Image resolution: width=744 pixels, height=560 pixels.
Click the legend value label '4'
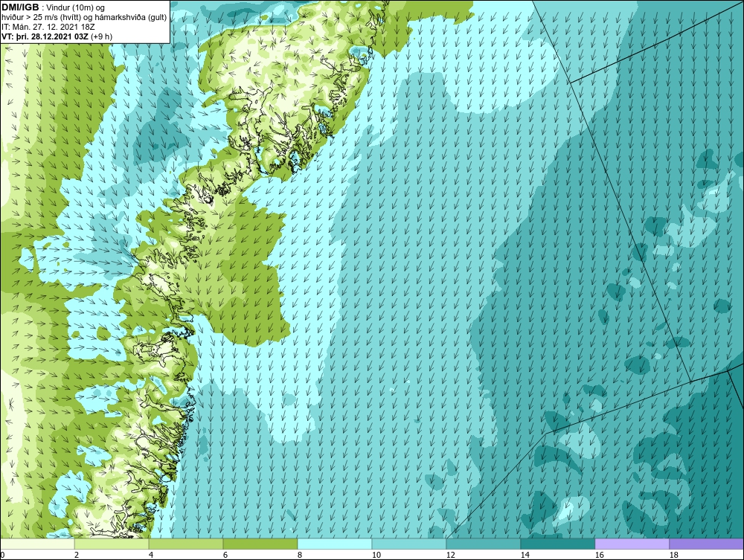pyautogui.click(x=151, y=555)
